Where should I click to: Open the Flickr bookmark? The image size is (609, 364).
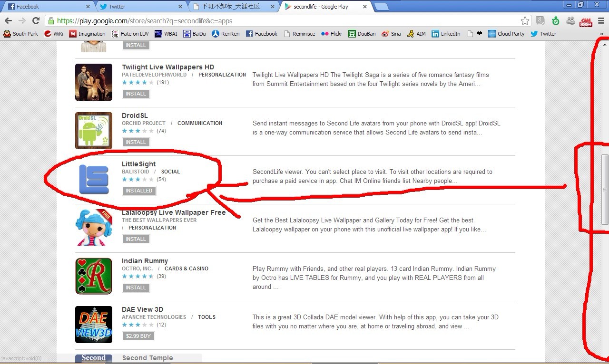(332, 34)
